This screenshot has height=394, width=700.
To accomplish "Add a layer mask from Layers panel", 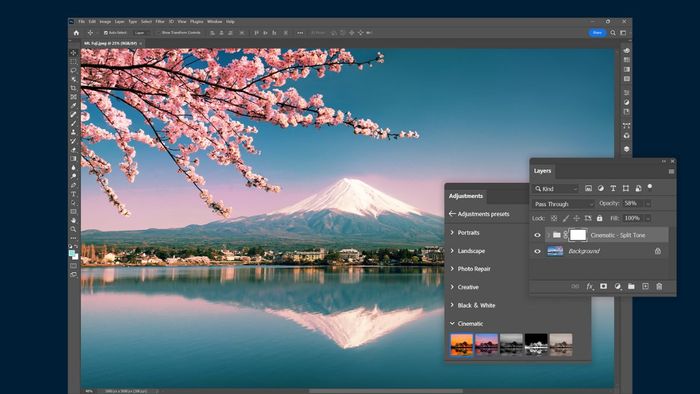I will point(604,286).
